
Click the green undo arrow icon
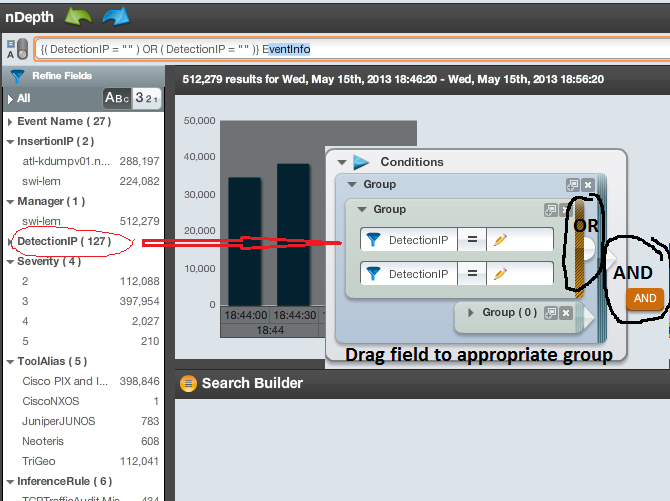tap(78, 17)
